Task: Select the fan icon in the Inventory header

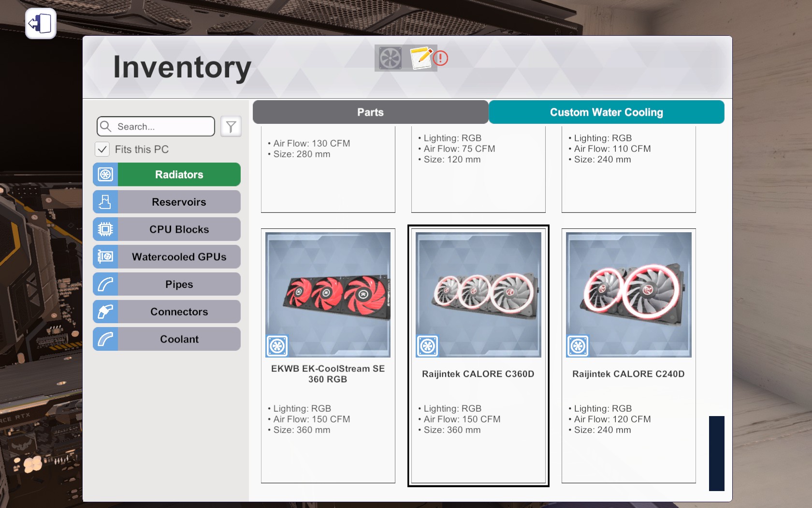Action: (x=390, y=58)
